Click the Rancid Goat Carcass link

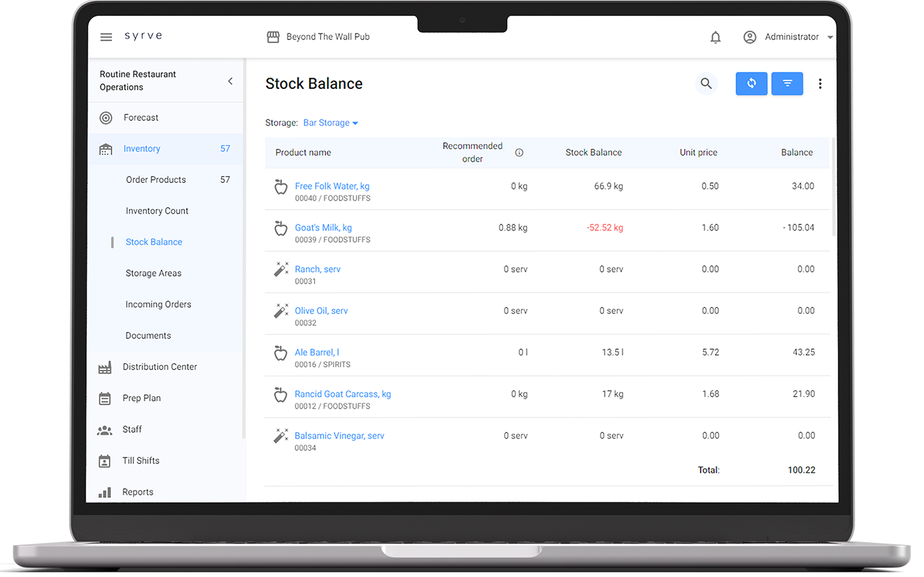(x=343, y=394)
